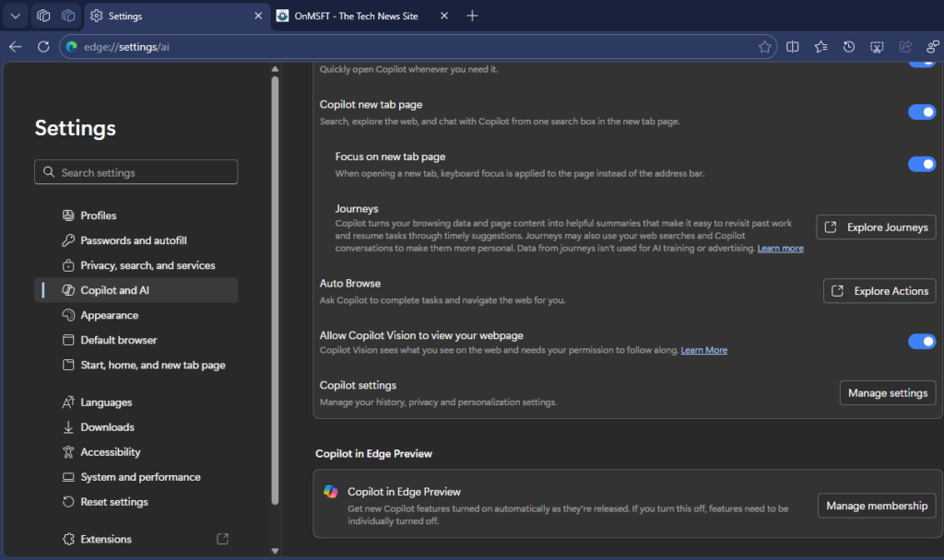Click the Manage membership button
Image resolution: width=944 pixels, height=560 pixels.
tap(876, 506)
